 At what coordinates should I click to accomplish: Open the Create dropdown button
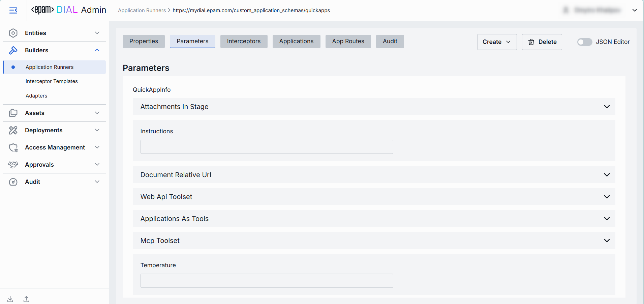coord(496,42)
